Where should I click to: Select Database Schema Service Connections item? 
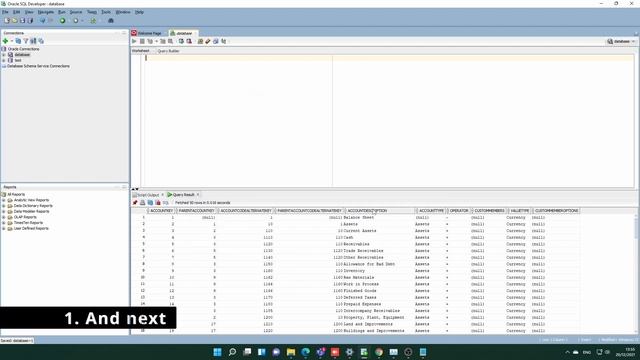click(x=38, y=66)
